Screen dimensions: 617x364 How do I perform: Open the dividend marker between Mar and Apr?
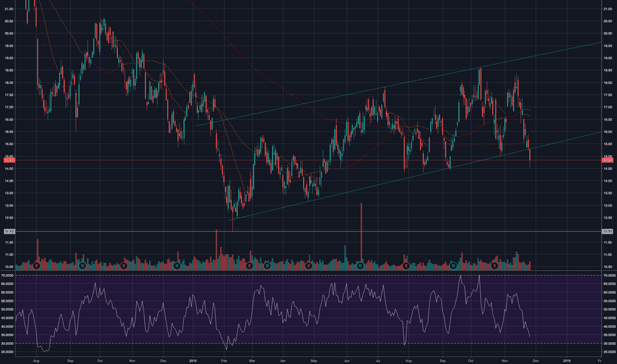[267, 266]
